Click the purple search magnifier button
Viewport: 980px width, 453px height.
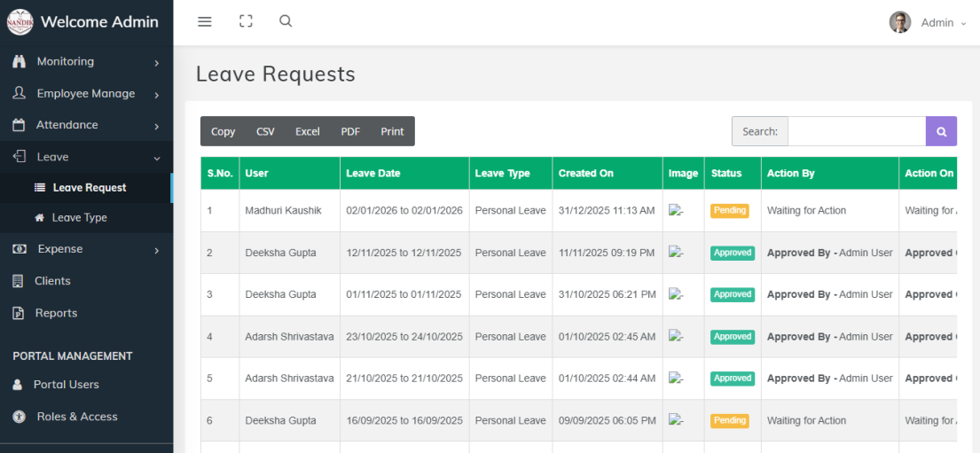point(941,131)
